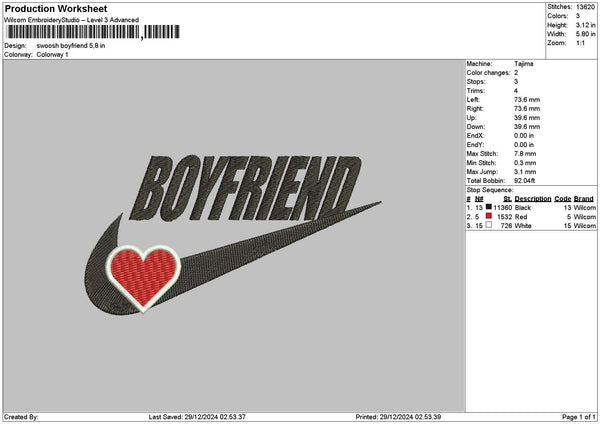Click the barcode at top of worksheet

93,32
